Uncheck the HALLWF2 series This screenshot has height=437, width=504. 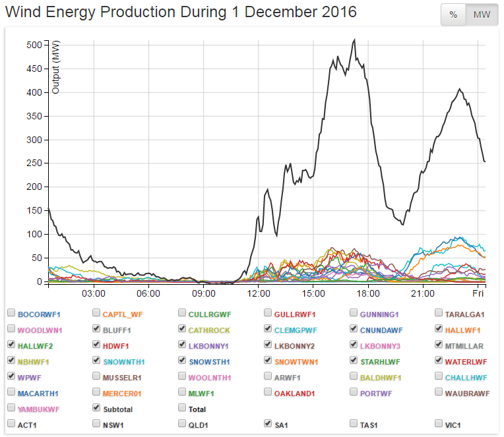pos(11,345)
